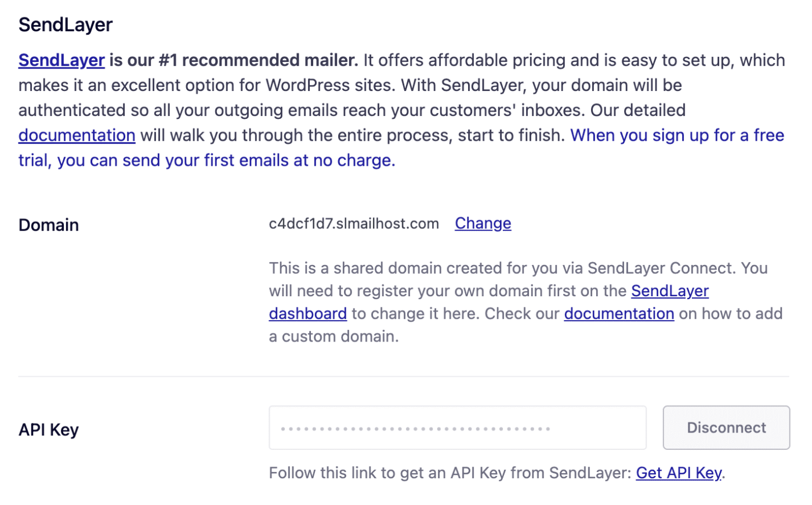Click the SendLayer heading
The width and height of the screenshot is (812, 505).
(x=65, y=24)
